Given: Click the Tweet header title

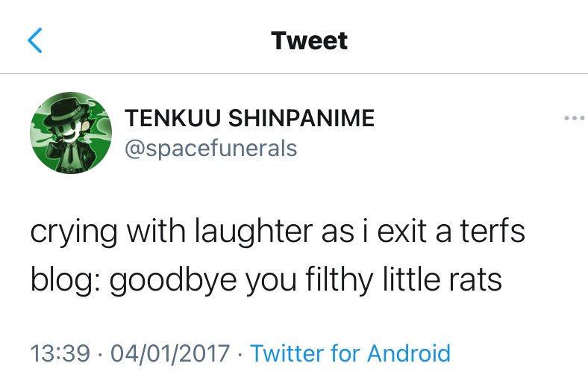Looking at the screenshot, I should (309, 40).
